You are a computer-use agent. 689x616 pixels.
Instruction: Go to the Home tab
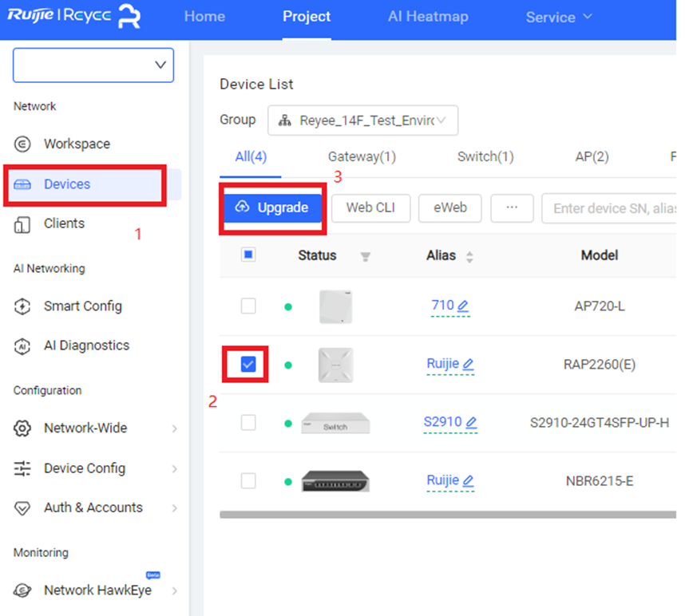tap(204, 17)
